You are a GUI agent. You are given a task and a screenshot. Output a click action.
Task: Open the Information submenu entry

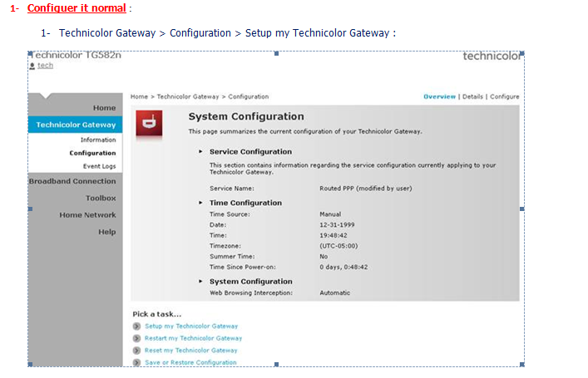[x=98, y=140]
